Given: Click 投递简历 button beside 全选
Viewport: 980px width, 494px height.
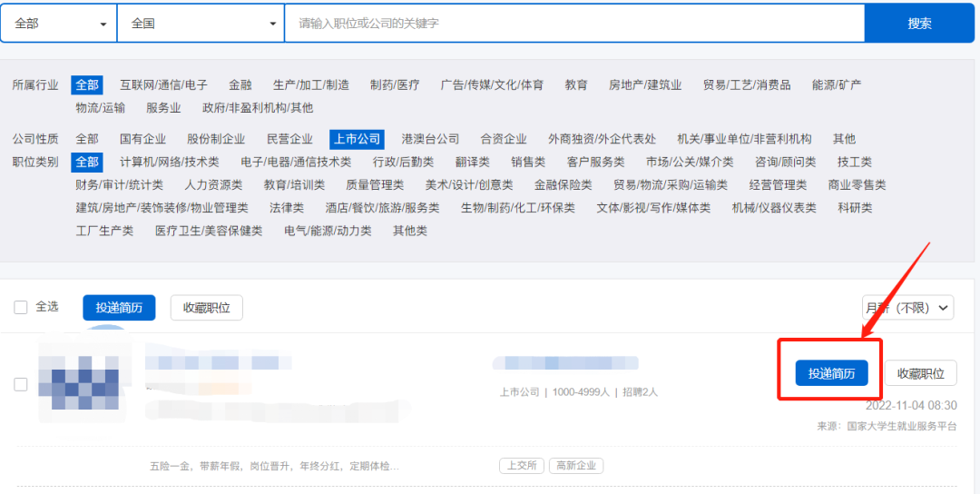Looking at the screenshot, I should (x=120, y=308).
